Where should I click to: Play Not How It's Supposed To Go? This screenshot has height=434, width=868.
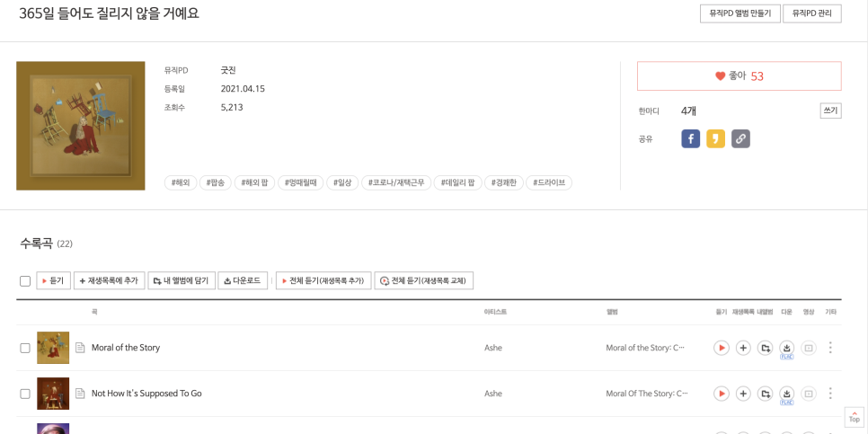pos(722,394)
